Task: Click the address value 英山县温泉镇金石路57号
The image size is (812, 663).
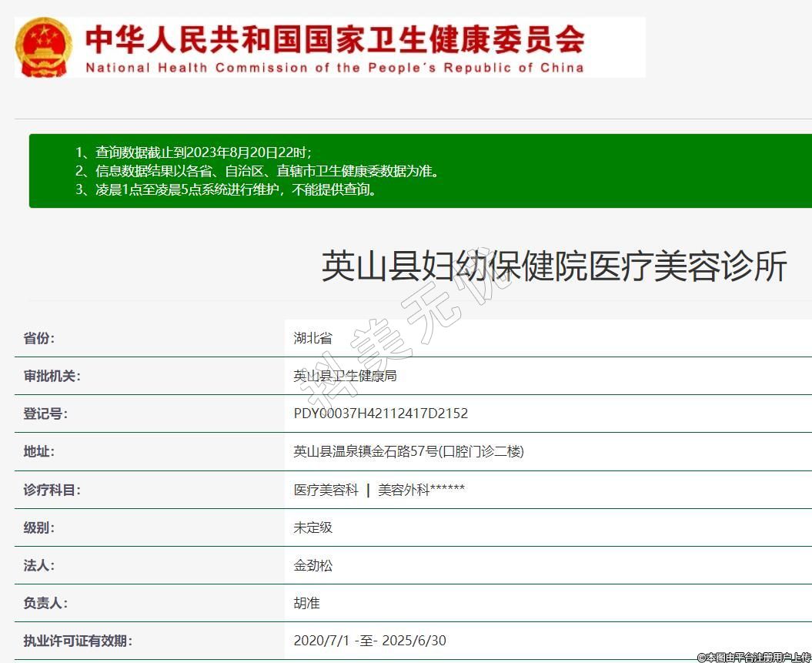Action: 408,451
